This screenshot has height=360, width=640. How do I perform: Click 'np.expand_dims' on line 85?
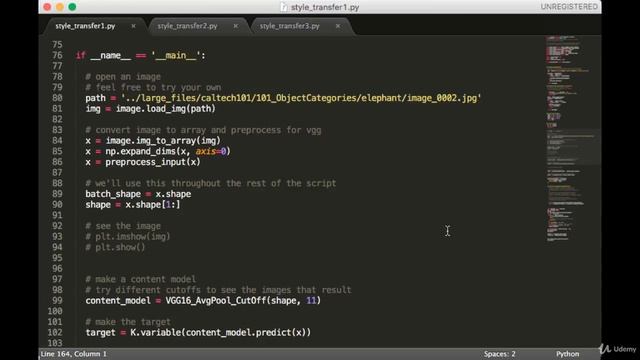point(141,151)
